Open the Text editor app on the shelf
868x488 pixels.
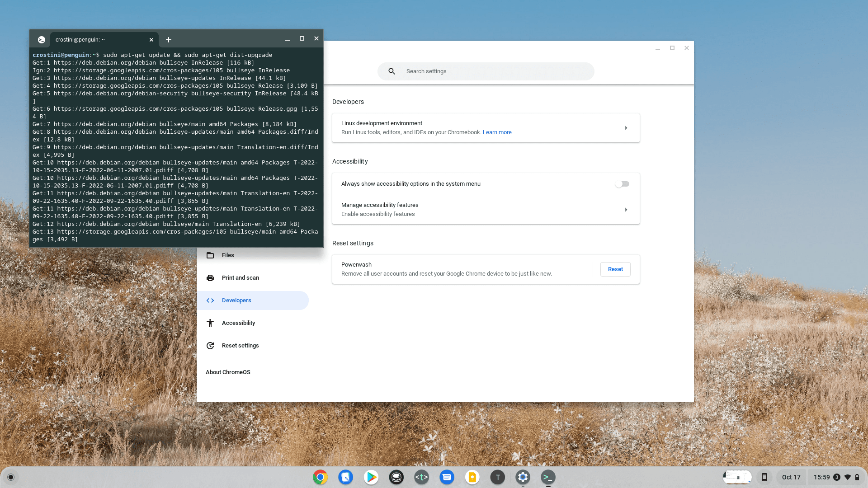pos(498,477)
